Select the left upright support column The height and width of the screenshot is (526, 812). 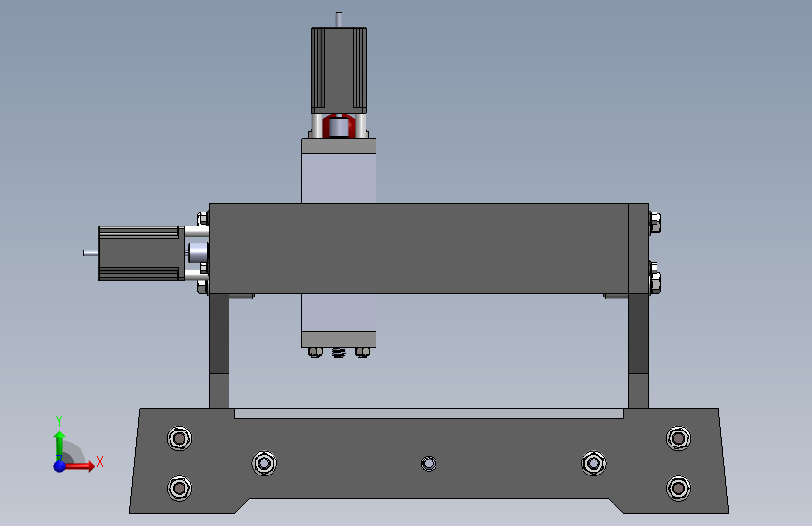pos(219,351)
